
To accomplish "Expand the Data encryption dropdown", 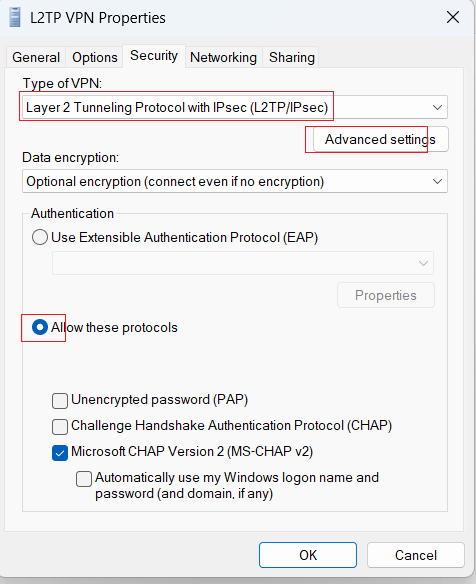I will pyautogui.click(x=235, y=181).
